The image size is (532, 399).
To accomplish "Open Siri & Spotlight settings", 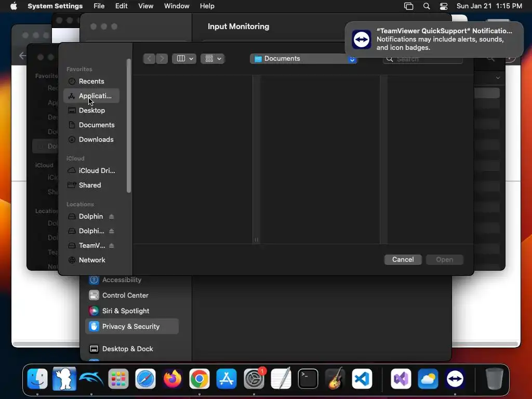I will pos(132,311).
